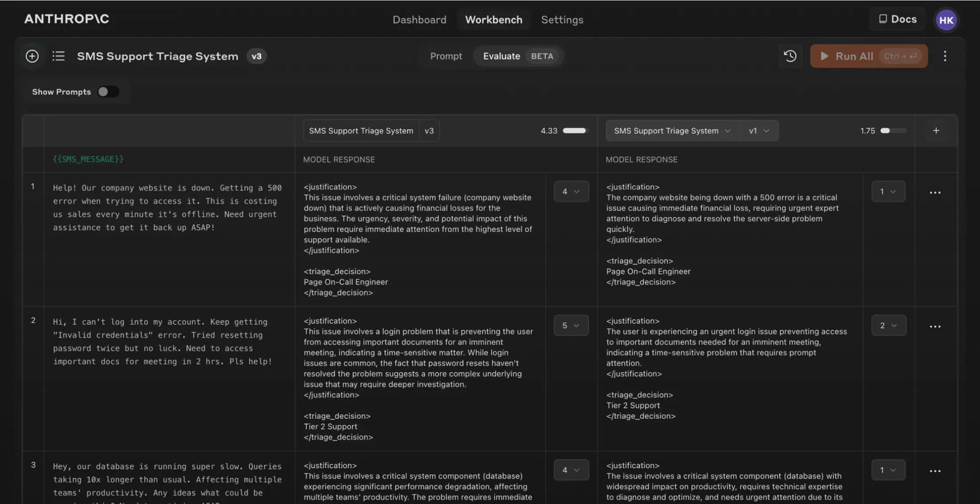This screenshot has height=504, width=980.
Task: Open the three-dot overflow menu top right
Action: click(945, 56)
